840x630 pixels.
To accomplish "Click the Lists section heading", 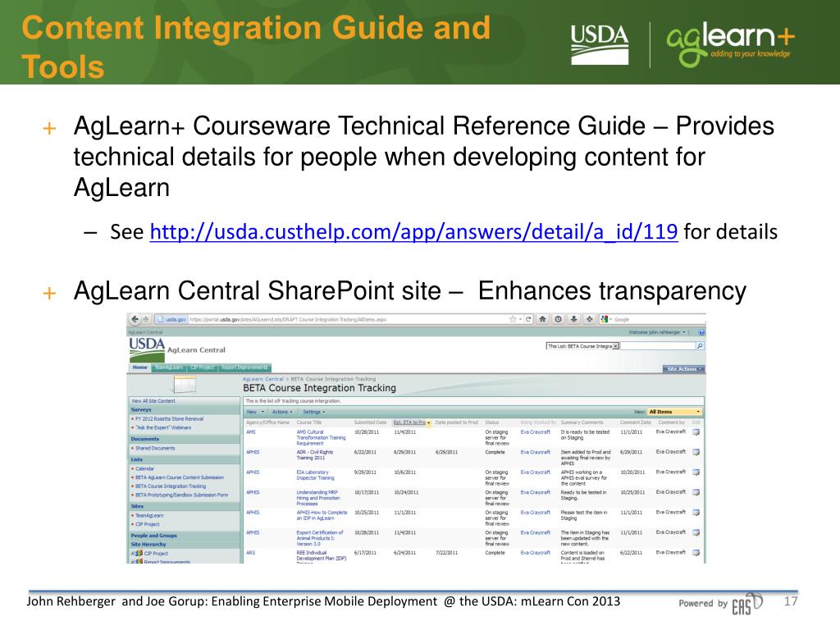I will (x=137, y=459).
